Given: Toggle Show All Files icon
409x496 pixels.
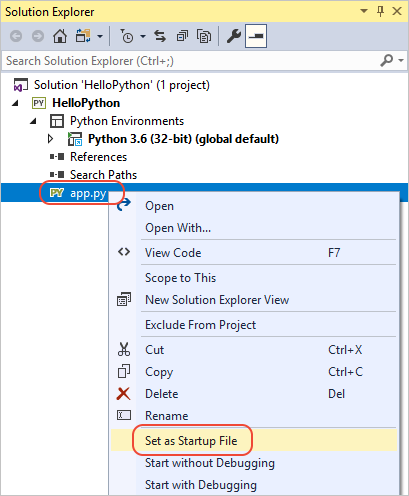Looking at the screenshot, I should [204, 36].
